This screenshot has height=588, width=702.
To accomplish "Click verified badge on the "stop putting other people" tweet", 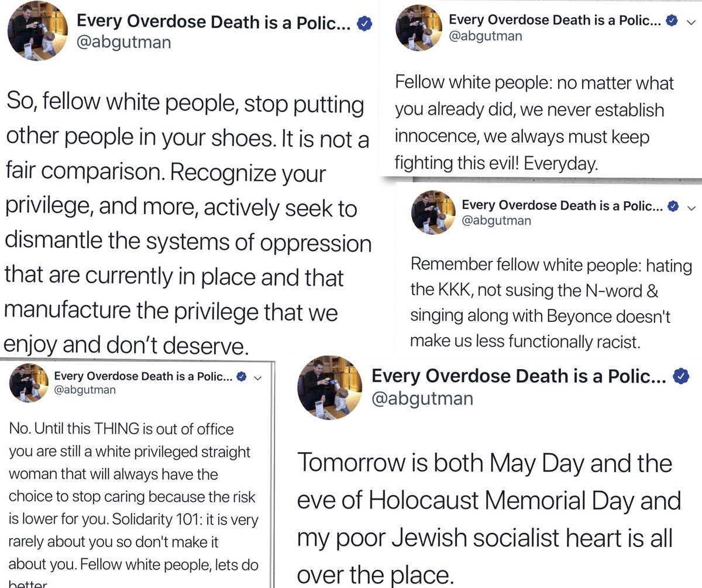I will click(x=366, y=23).
